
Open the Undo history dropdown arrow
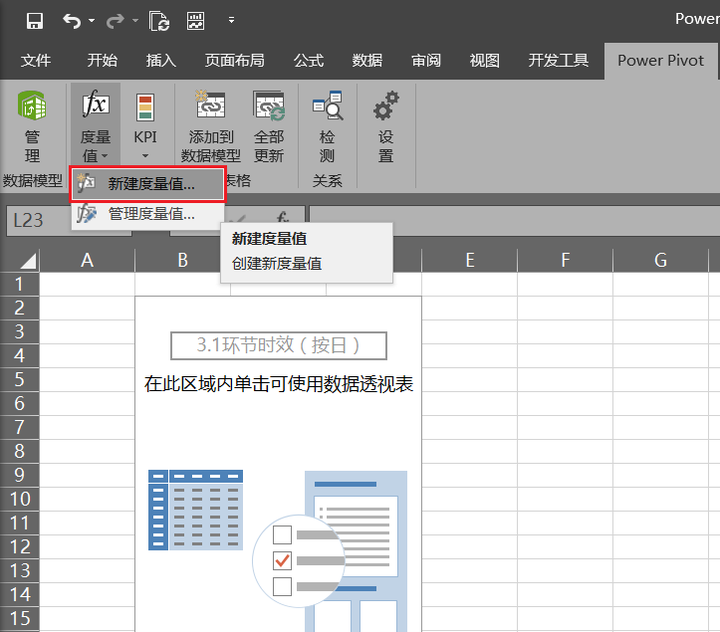click(x=92, y=20)
